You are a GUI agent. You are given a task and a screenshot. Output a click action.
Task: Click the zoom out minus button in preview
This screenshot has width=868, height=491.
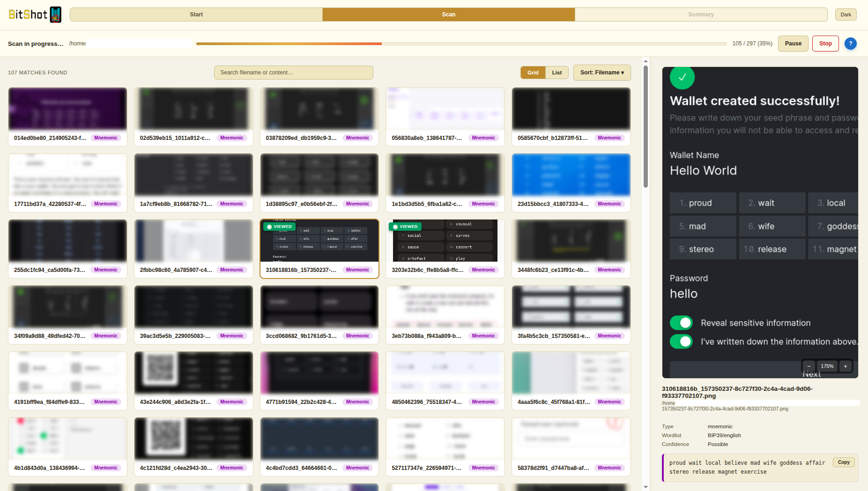(809, 366)
